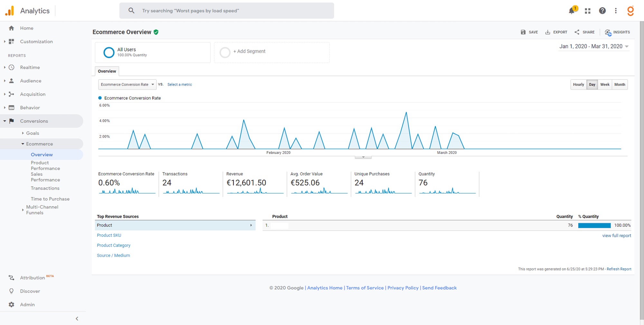Click the Save floppy disk icon
This screenshot has width=644, height=325.
[x=523, y=32]
